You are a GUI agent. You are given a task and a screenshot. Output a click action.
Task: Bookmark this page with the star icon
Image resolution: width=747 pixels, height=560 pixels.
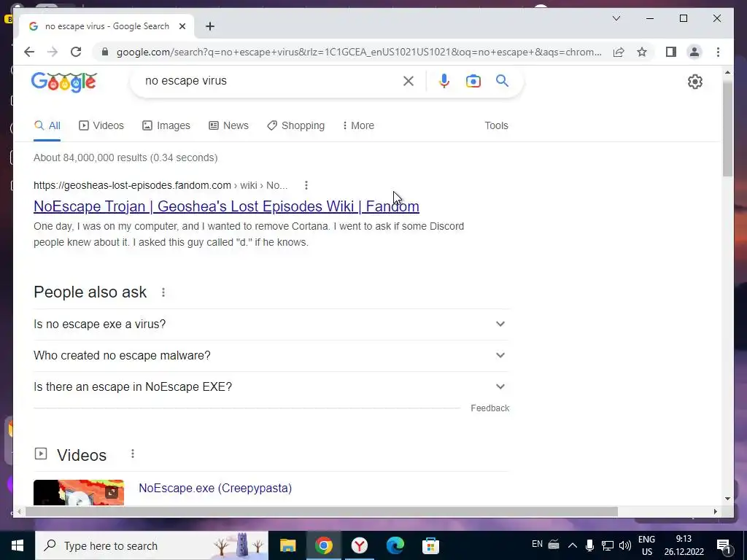coord(642,52)
